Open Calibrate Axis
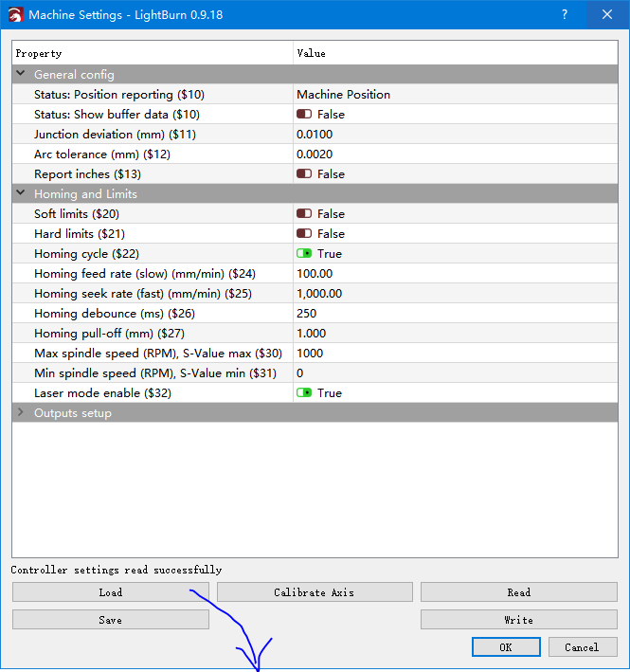This screenshot has height=672, width=630. pyautogui.click(x=315, y=592)
